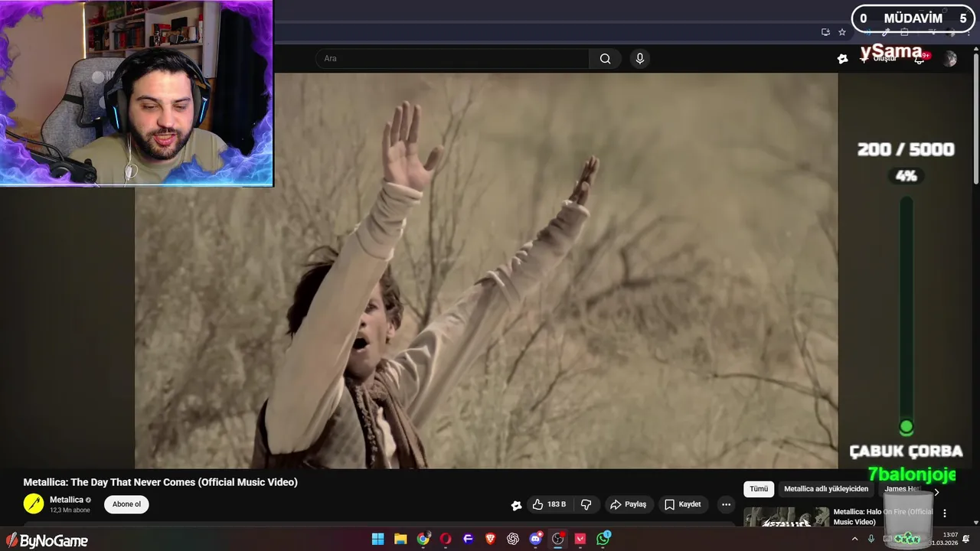Open options menu for Halo On Fire
This screenshot has width=980, height=551.
pyautogui.click(x=945, y=514)
